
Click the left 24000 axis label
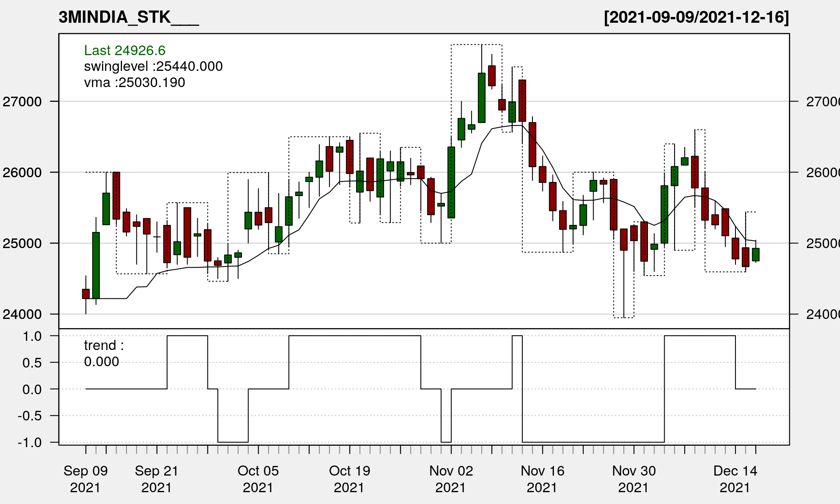(x=22, y=314)
